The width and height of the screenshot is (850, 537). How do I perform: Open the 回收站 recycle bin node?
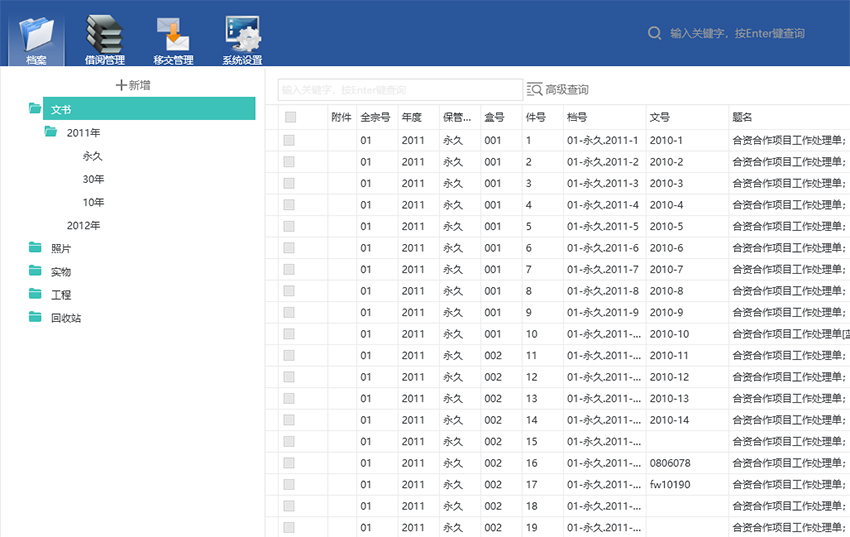[x=66, y=318]
